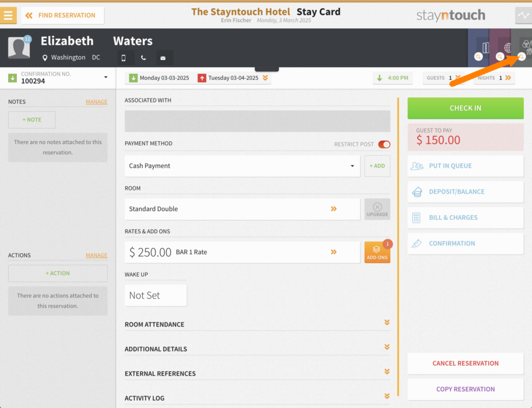The width and height of the screenshot is (532, 408).
Task: Open Deposit/Balance
Action: pyautogui.click(x=465, y=192)
